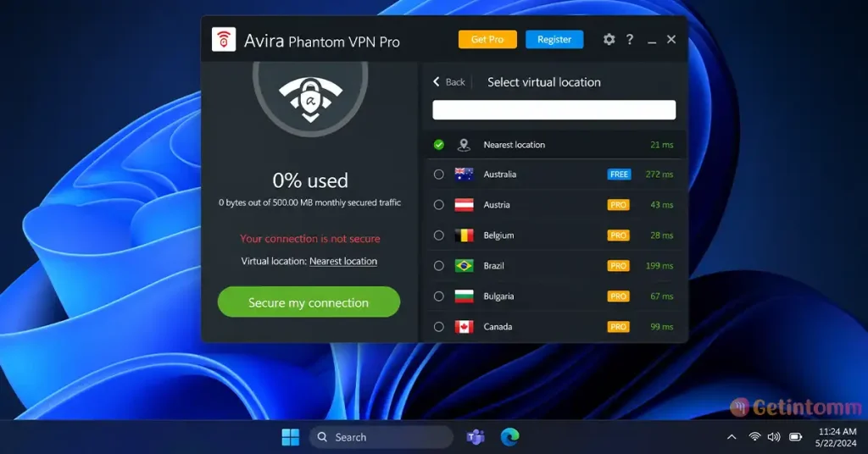Image resolution: width=868 pixels, height=454 pixels.
Task: Click the Belgium flag icon
Action: tap(464, 235)
